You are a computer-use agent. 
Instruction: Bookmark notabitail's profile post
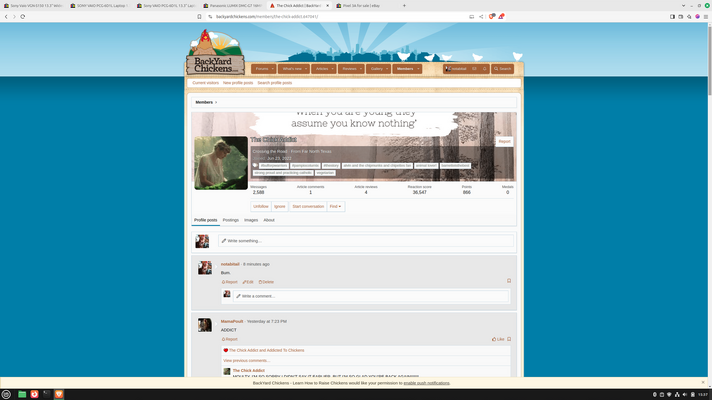[509, 281]
